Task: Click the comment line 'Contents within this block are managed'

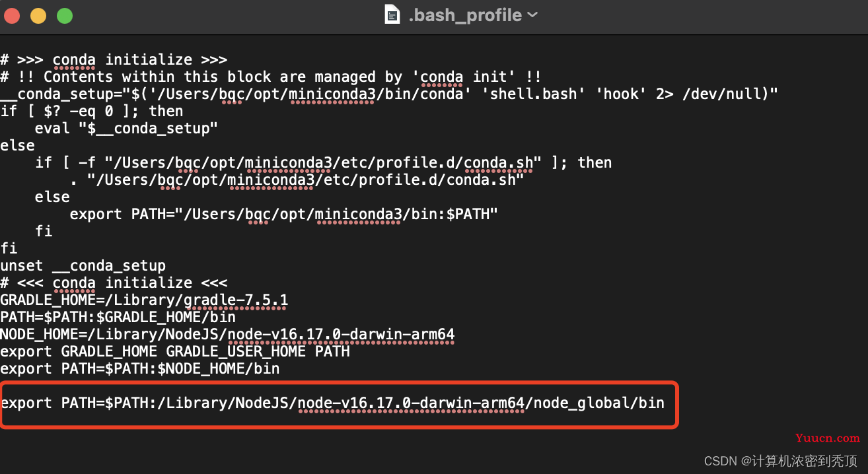Action: click(x=271, y=77)
